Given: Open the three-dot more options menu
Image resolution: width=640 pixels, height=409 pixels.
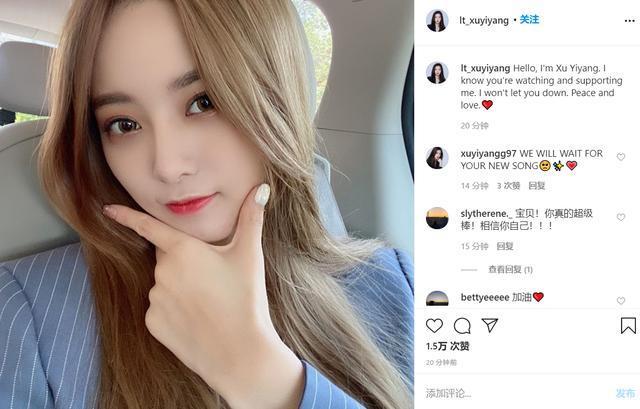Looking at the screenshot, I should click(x=629, y=21).
